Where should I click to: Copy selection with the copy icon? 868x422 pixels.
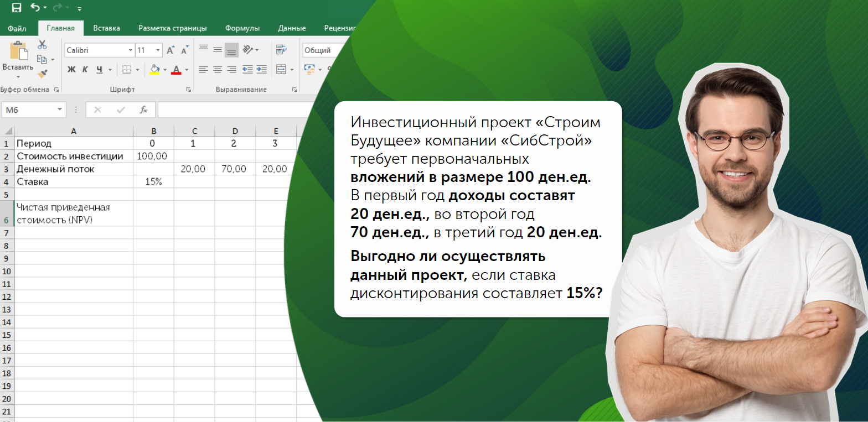[x=42, y=59]
